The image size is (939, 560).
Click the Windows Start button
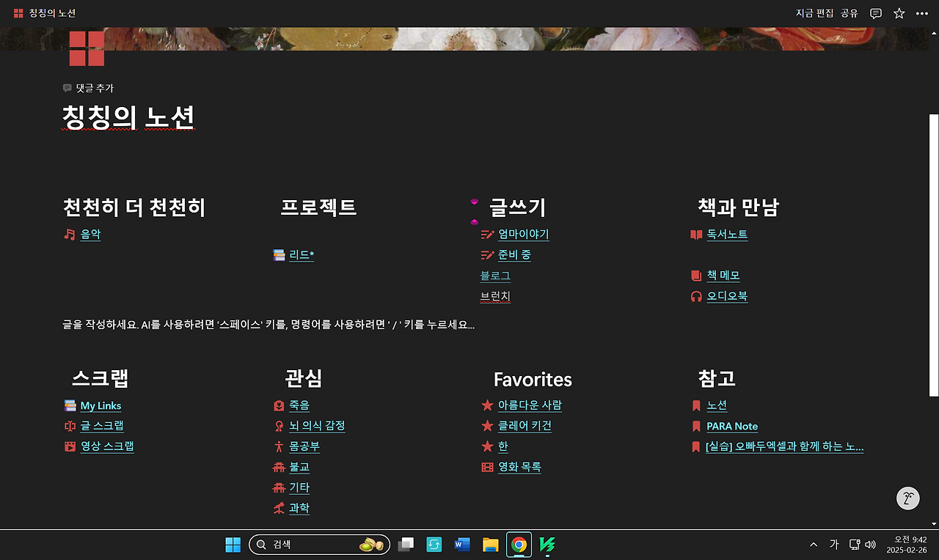[x=233, y=545]
